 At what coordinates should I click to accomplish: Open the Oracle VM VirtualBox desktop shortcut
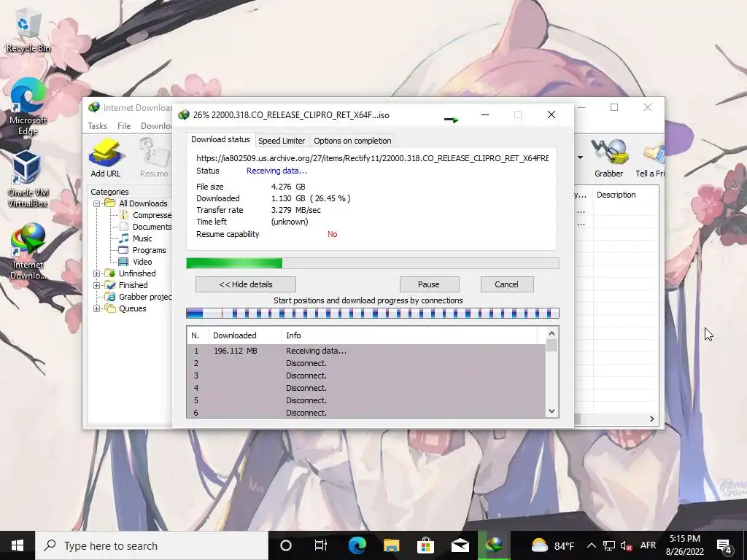click(28, 179)
